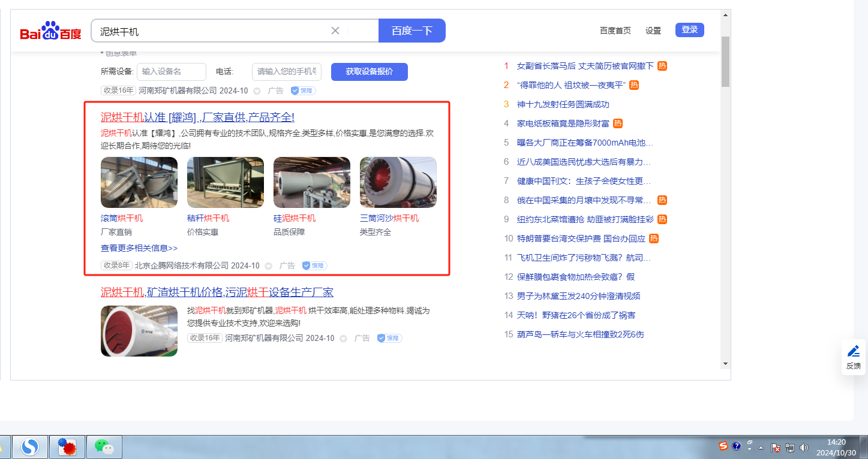Click the 输入设备名 input field
Image resolution: width=868 pixels, height=459 pixels.
[x=171, y=72]
